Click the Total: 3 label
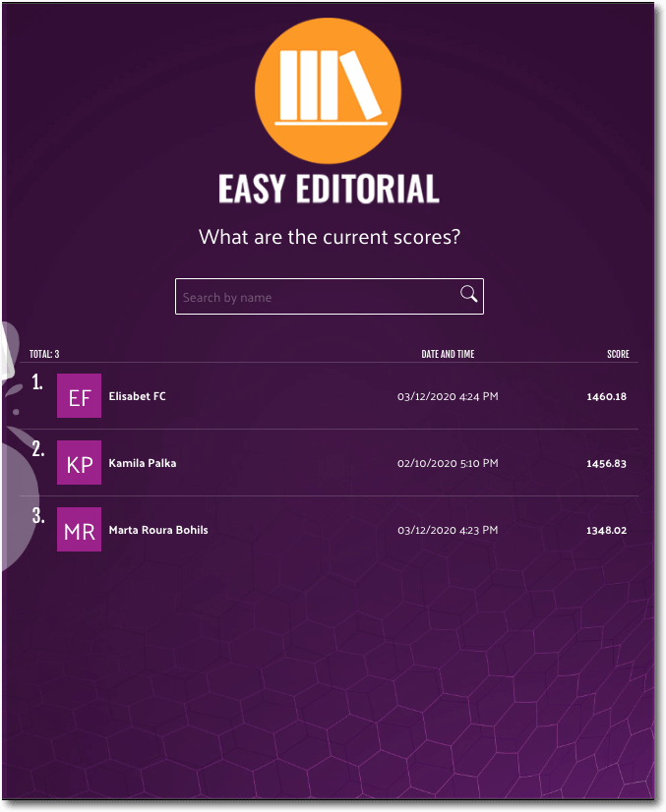The width and height of the screenshot is (666, 812). pos(44,354)
